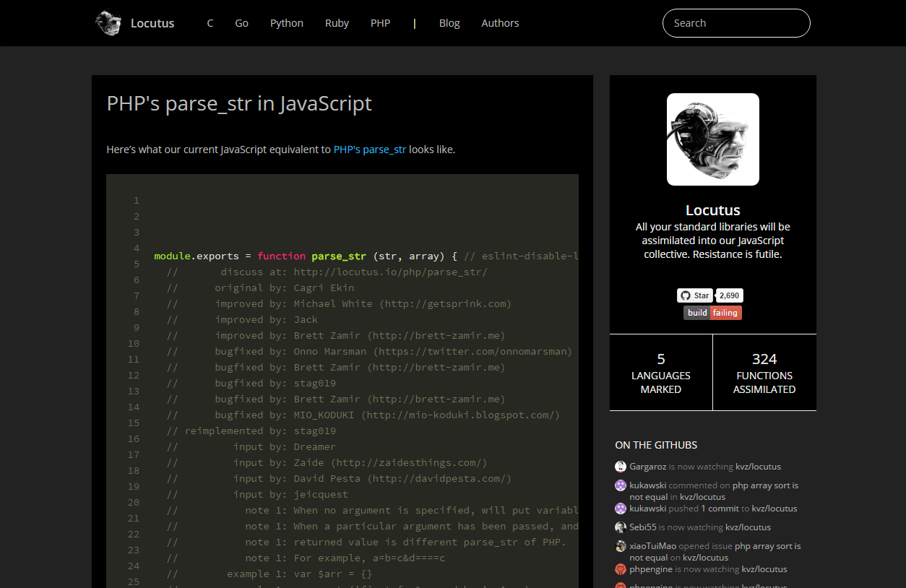The width and height of the screenshot is (906, 588).
Task: Open the phpengine user link
Action: [x=651, y=569]
